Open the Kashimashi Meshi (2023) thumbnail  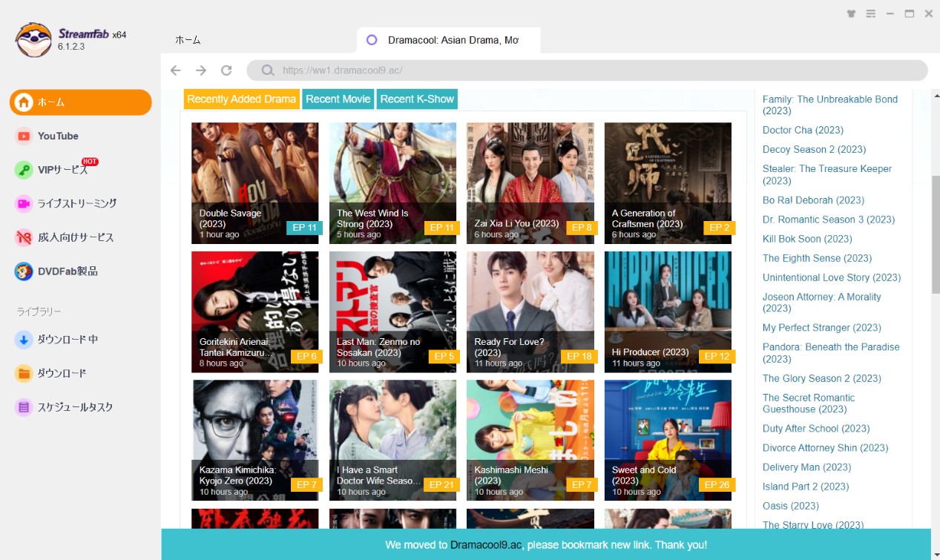pos(530,441)
